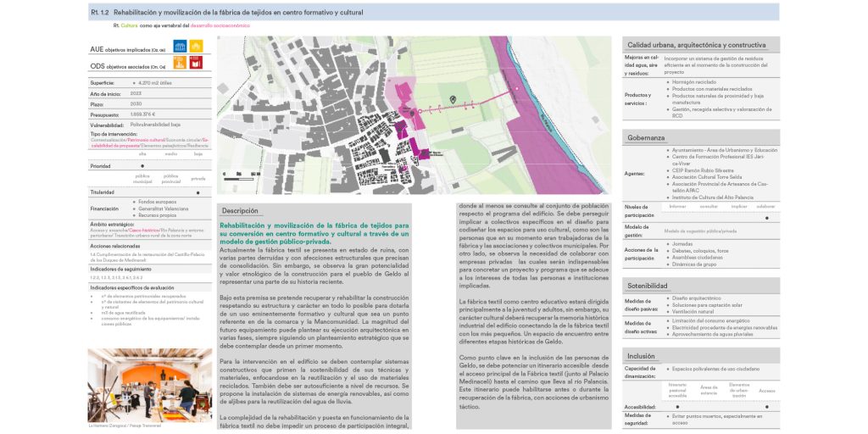Select the Prioridad dot under 'alta'
868x434 pixels.
click(142, 166)
